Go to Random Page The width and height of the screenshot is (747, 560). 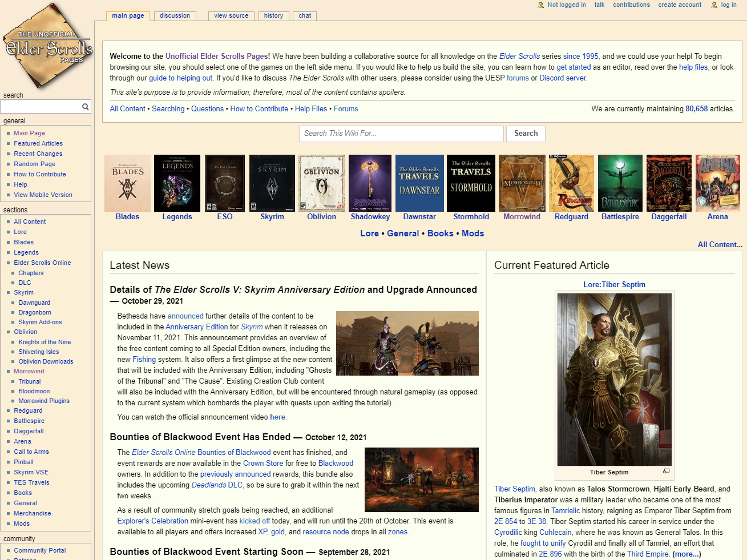point(34,164)
